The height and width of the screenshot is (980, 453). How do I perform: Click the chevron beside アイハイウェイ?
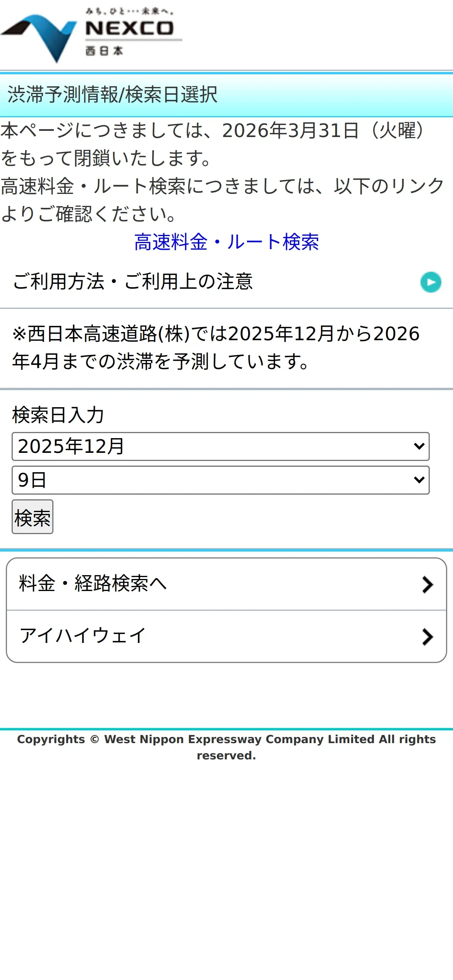(427, 637)
